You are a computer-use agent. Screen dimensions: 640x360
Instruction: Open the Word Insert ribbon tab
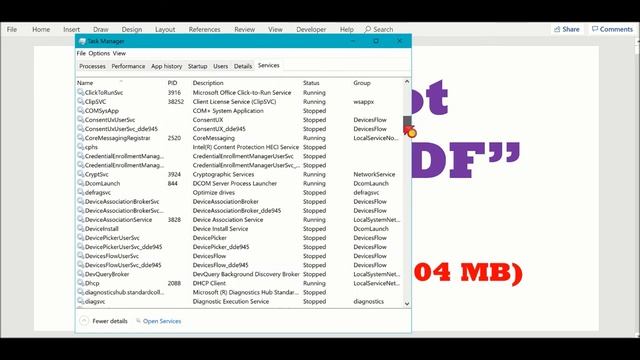click(x=71, y=29)
